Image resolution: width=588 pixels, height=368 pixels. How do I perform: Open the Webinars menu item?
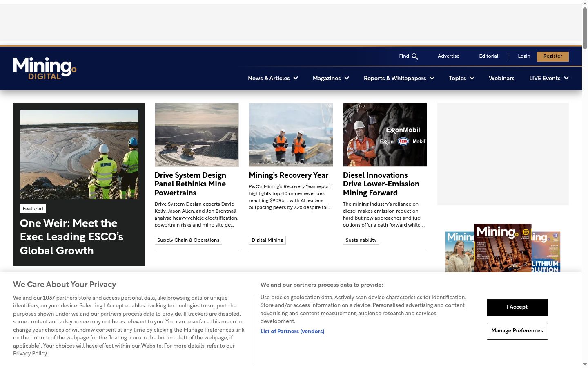501,78
